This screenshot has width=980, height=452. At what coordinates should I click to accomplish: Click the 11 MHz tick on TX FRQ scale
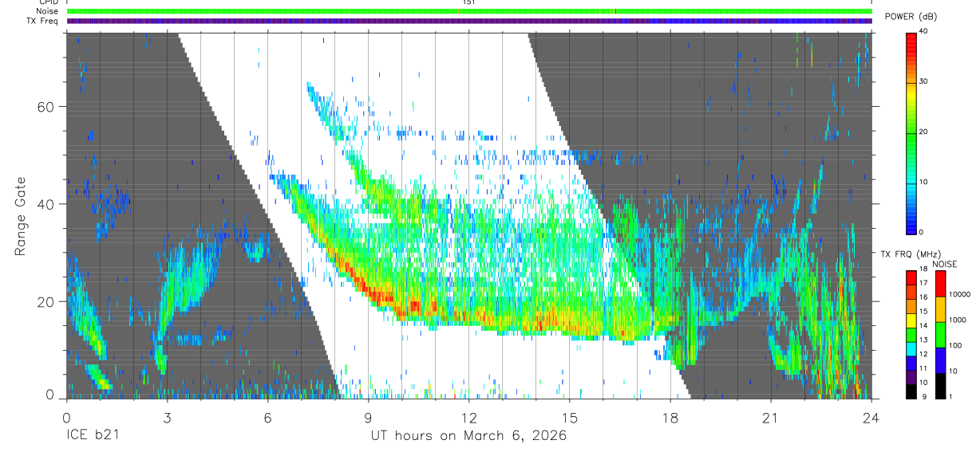(924, 368)
